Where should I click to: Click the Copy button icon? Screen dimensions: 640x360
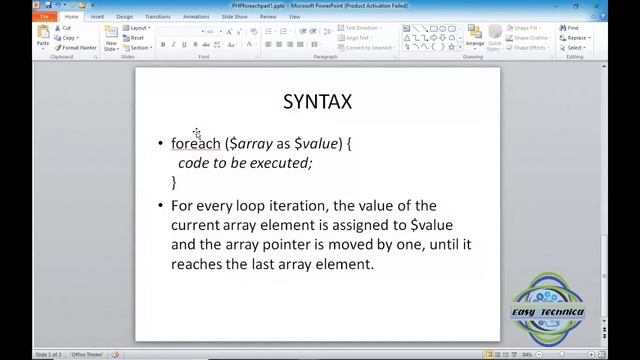(x=58, y=38)
